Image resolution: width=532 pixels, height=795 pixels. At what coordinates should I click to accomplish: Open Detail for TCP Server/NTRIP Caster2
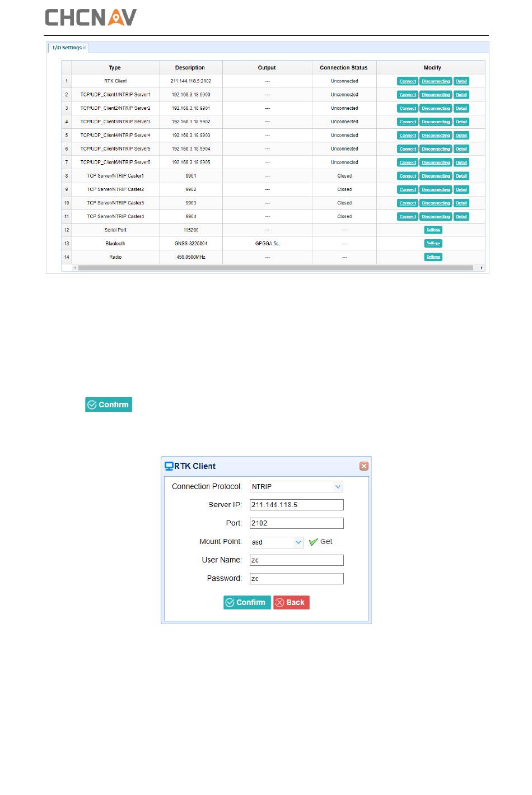[461, 189]
